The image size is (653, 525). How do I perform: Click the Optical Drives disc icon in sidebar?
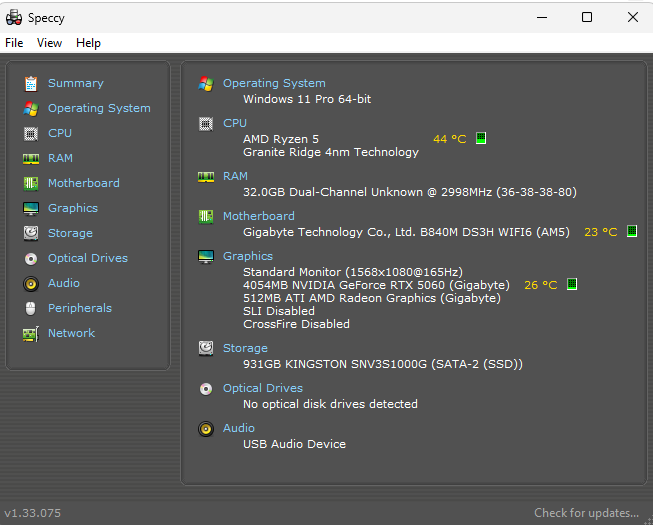pos(31,259)
